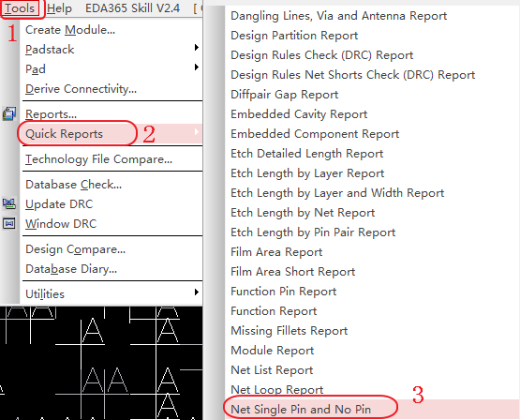Viewport: 520px width, 420px height.
Task: Open the EDA365 Skill V2.4 menu
Action: click(x=133, y=7)
